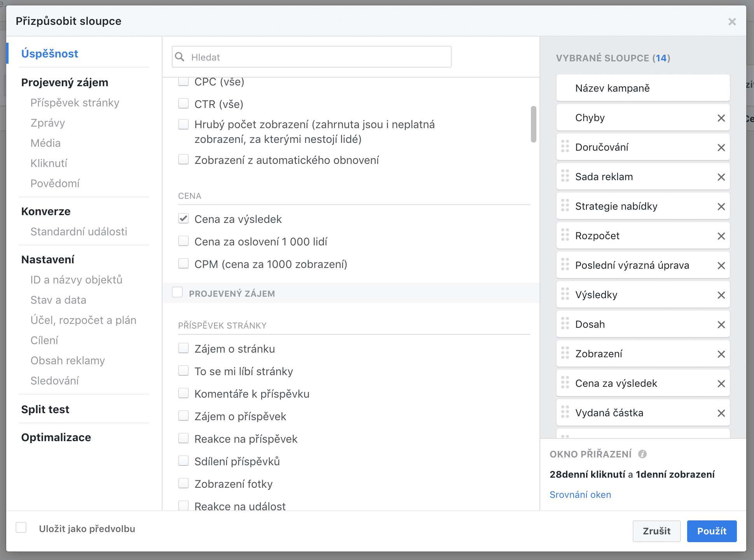The width and height of the screenshot is (754, 560).
Task: Click the drag handle beside Sada reklam
Action: click(x=565, y=177)
